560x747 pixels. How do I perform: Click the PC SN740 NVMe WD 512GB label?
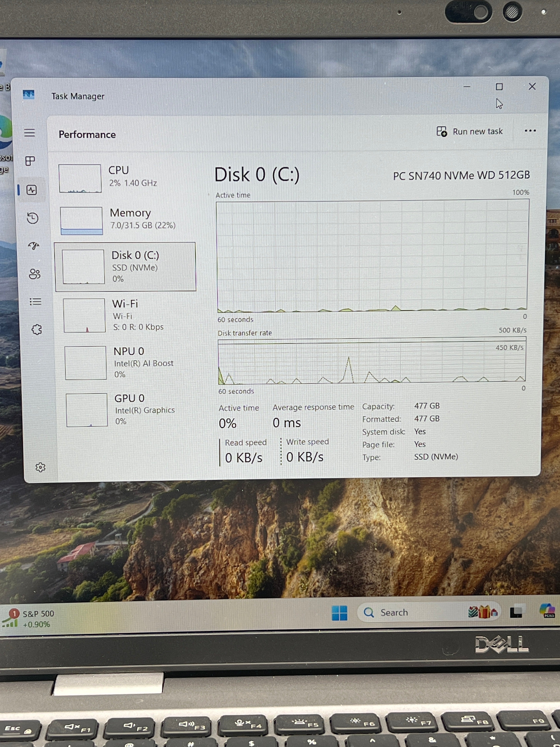tap(461, 175)
